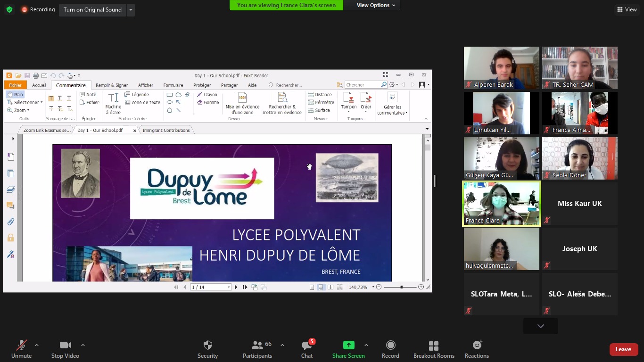Choose the Surface measure tool
The height and width of the screenshot is (362, 644).
coord(319,110)
